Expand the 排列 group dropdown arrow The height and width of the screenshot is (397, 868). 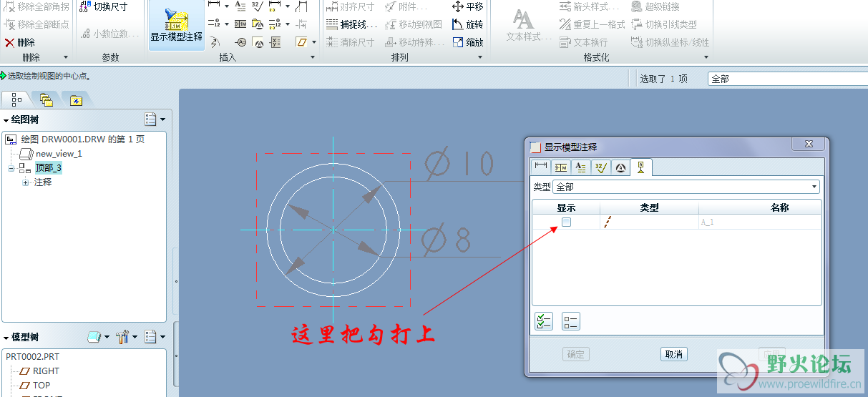pos(480,57)
